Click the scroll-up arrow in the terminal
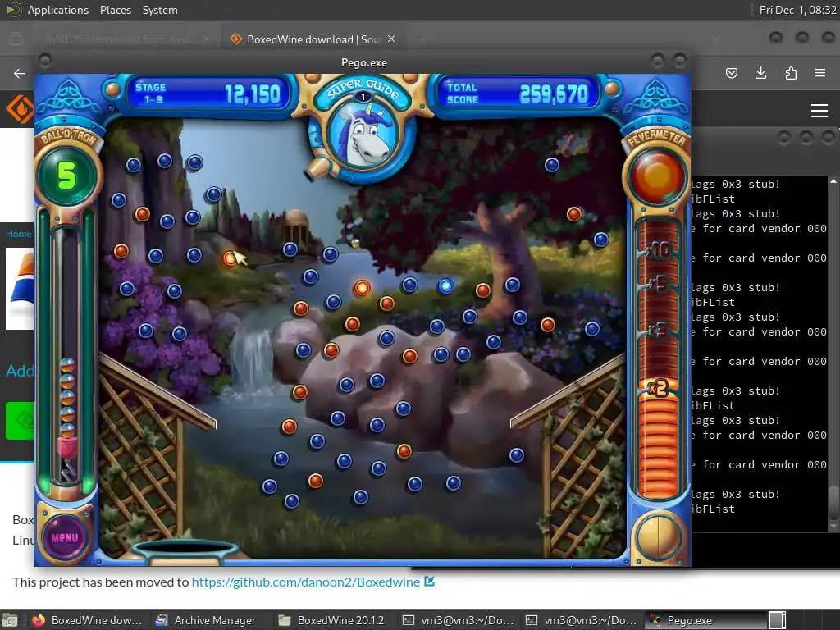The image size is (840, 630). tap(833, 181)
